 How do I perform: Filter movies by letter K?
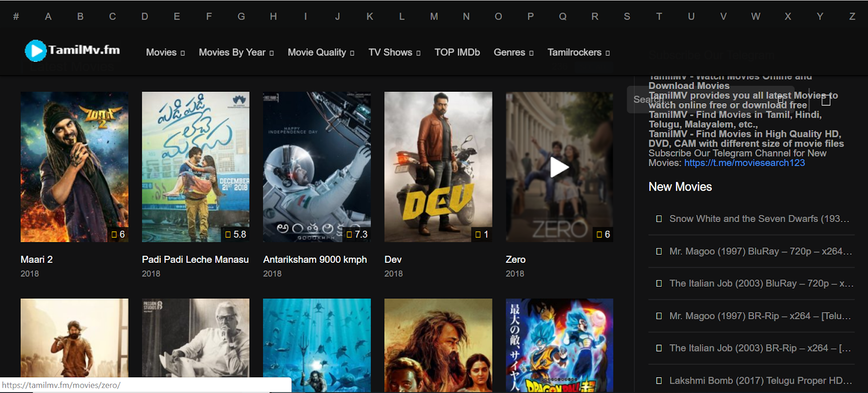[370, 17]
